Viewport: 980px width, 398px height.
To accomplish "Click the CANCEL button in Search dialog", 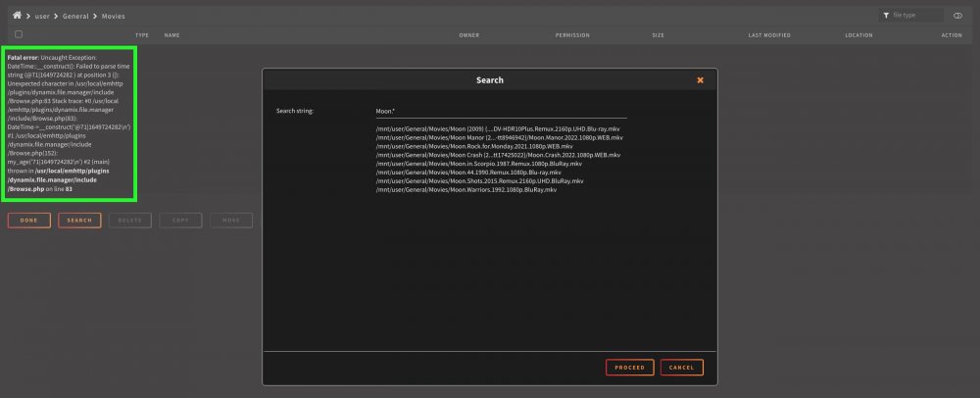I will click(681, 368).
